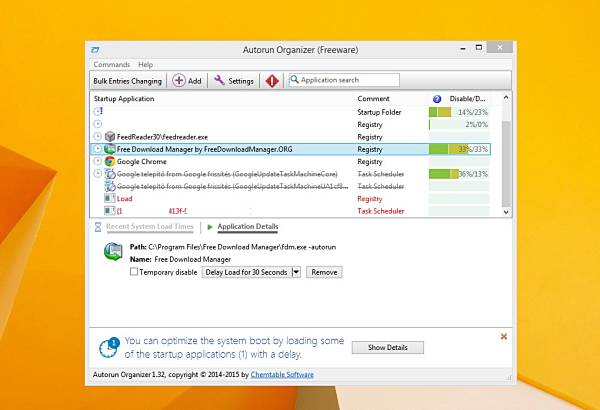
Task: Click the search magnifier icon
Action: 294,80
